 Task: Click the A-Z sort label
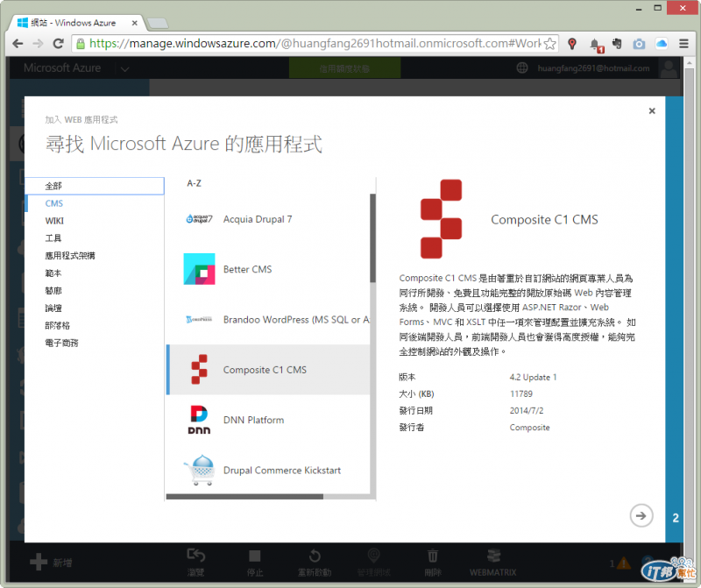(194, 183)
